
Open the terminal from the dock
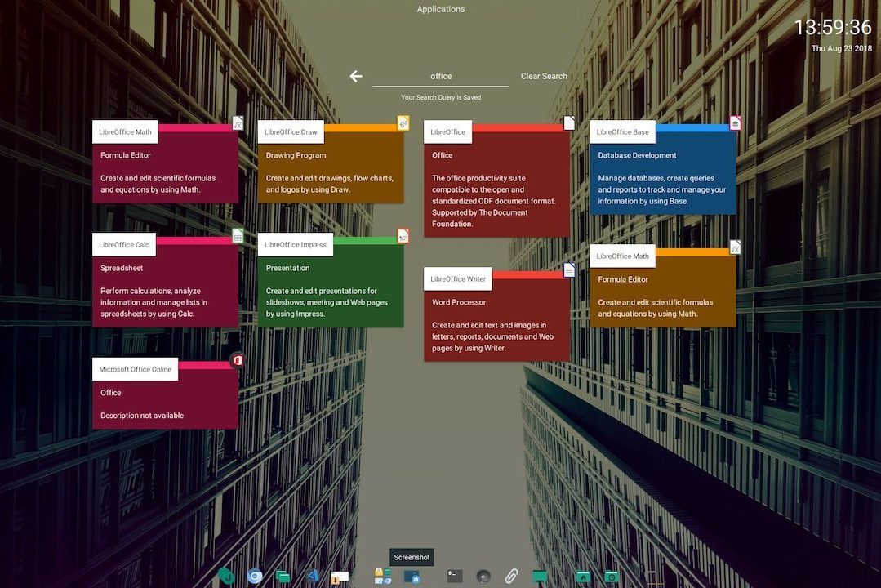point(454,576)
